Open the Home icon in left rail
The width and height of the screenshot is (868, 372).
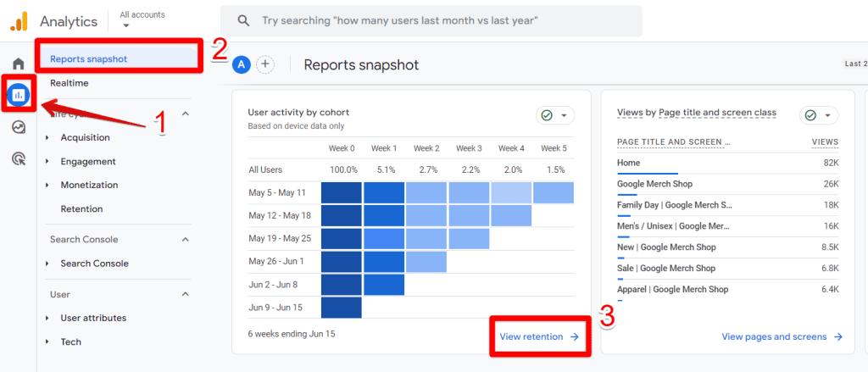coord(19,63)
